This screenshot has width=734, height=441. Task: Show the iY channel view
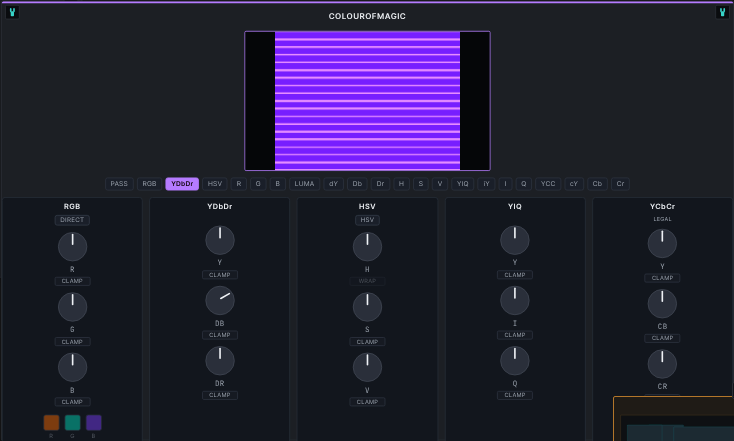(x=486, y=184)
